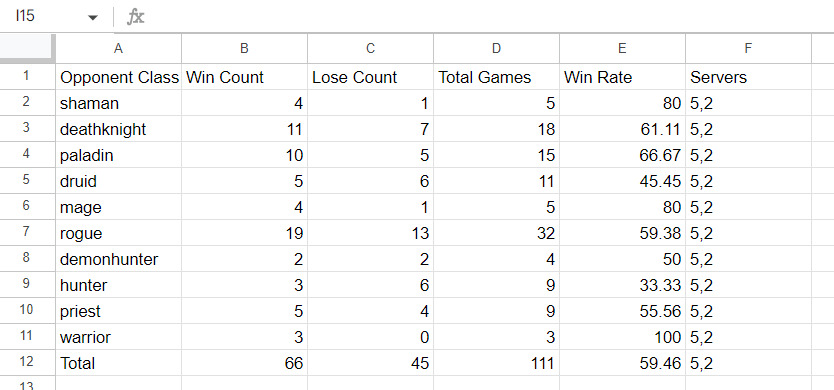The image size is (834, 390).
Task: Click the select-all corner box
Action: point(28,48)
